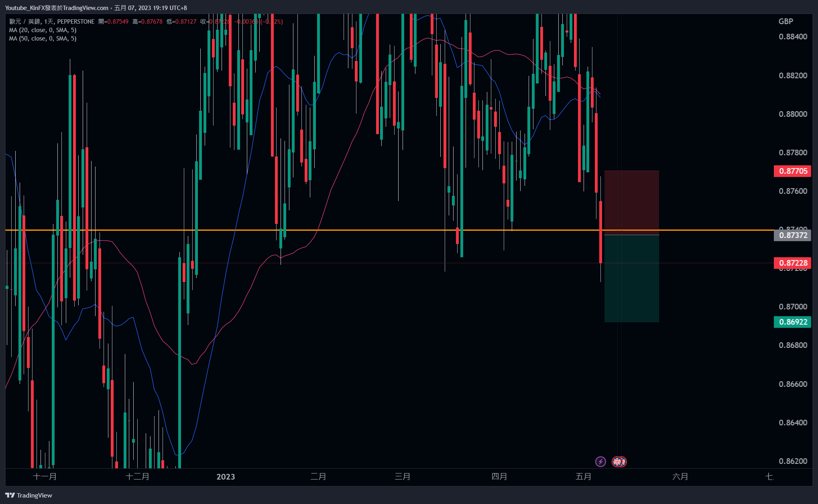Click the 0.88000 price axis label
This screenshot has width=818, height=504.
(793, 114)
